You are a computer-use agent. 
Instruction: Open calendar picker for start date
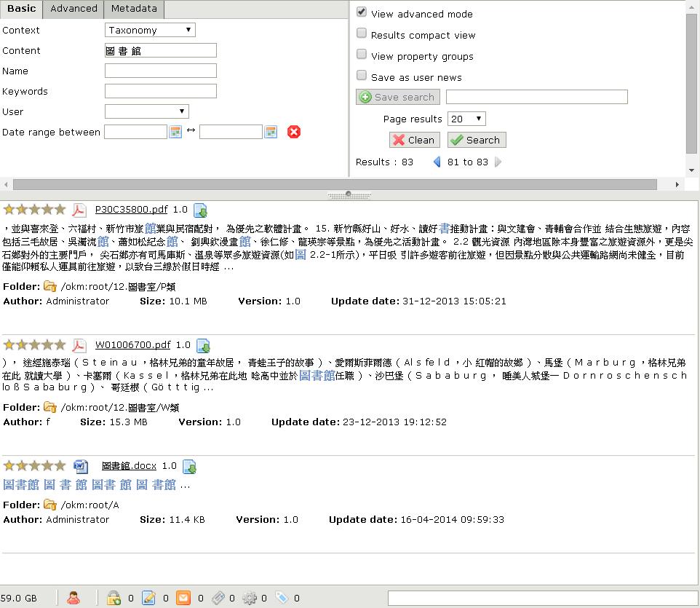(x=175, y=132)
